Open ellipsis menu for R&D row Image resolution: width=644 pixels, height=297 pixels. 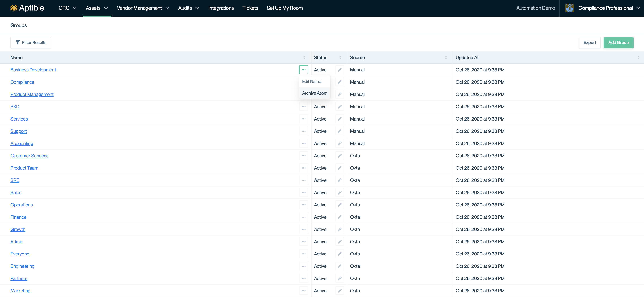point(303,107)
